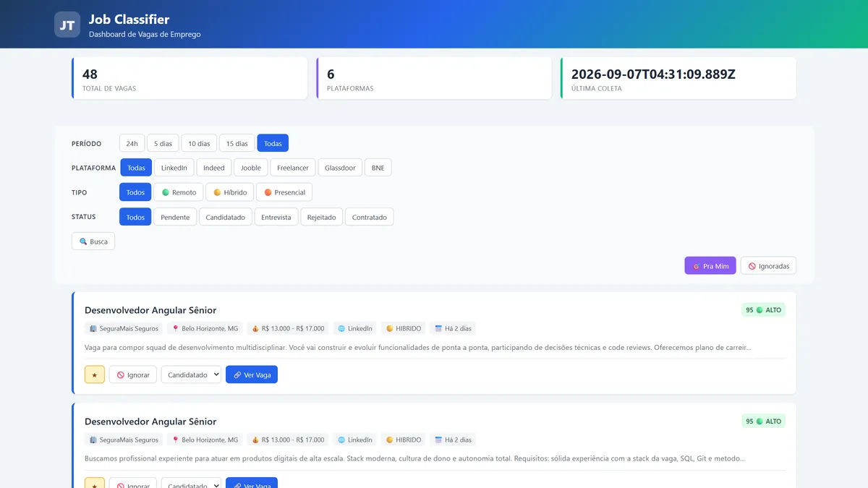
Task: Filter job type to Híbrido
Action: 230,192
